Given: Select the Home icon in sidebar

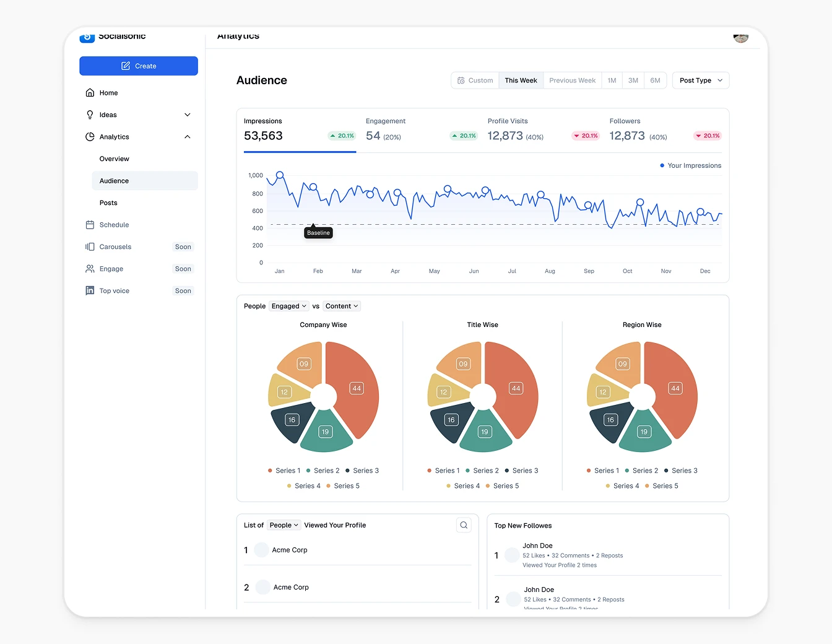Looking at the screenshot, I should (90, 92).
